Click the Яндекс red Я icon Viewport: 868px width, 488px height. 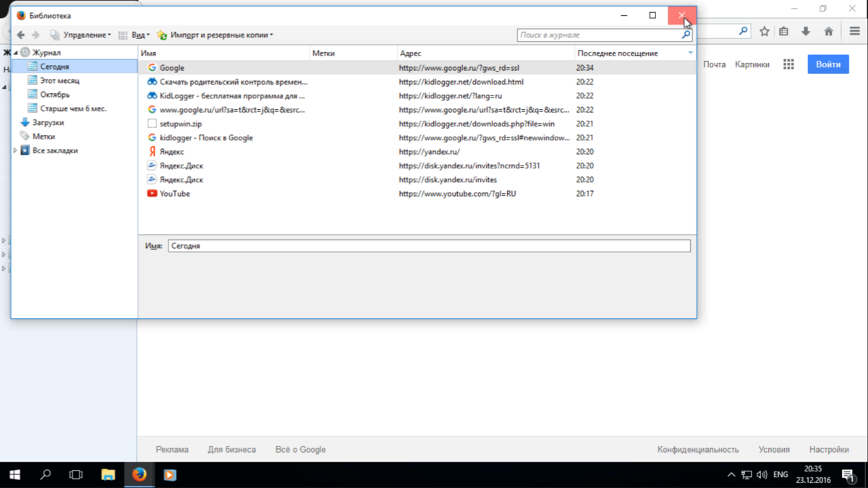pyautogui.click(x=152, y=152)
